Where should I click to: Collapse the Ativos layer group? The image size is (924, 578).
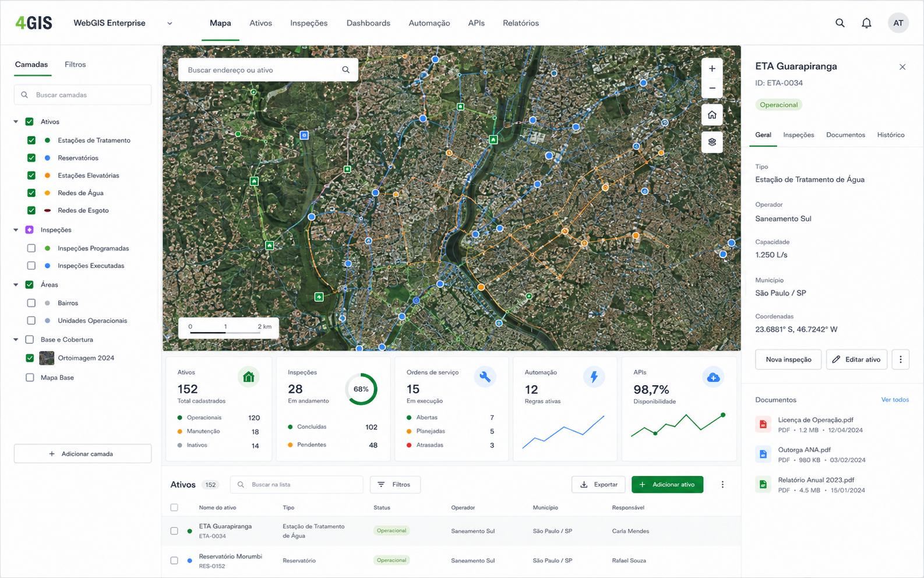click(x=16, y=122)
